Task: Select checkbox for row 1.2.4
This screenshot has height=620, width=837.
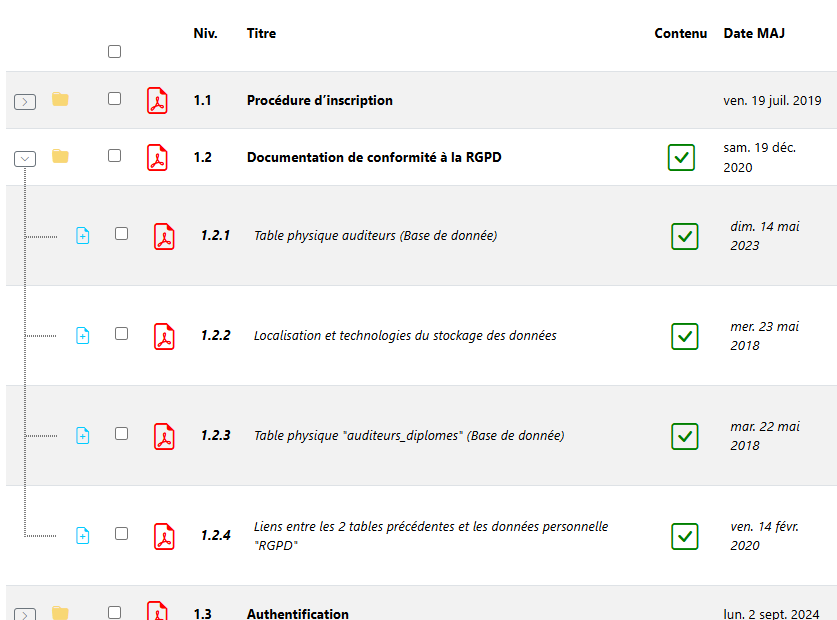Action: [x=121, y=533]
